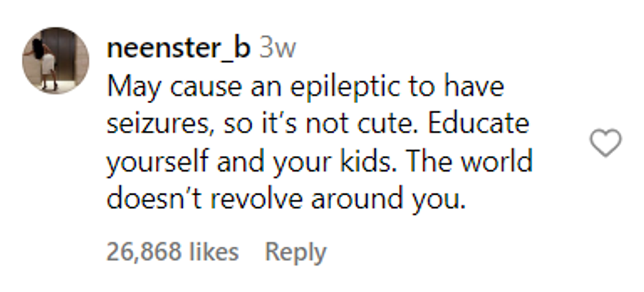The width and height of the screenshot is (644, 292).
Task: Like the comment with the heart icon
Action: tap(606, 143)
